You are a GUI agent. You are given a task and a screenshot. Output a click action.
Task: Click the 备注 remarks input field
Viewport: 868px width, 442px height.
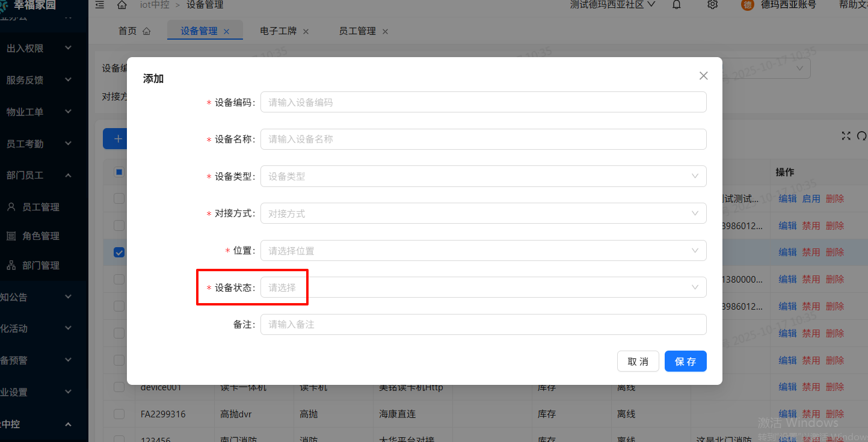[x=483, y=324]
